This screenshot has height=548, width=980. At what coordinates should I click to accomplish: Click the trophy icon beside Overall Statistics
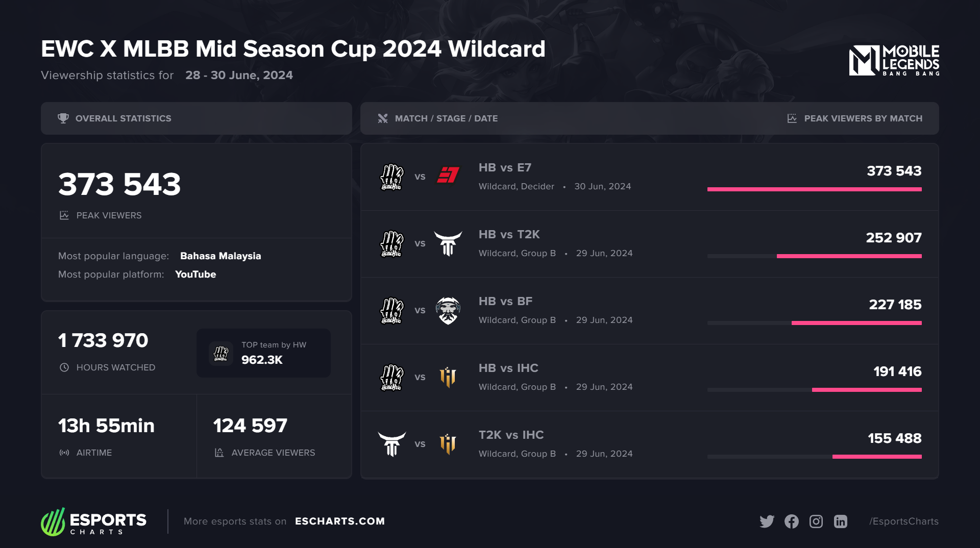coord(63,118)
